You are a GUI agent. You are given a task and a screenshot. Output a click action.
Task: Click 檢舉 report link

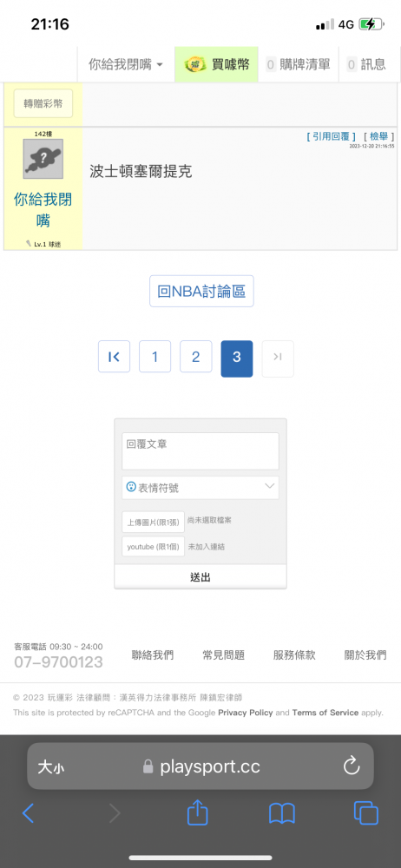coord(378,136)
